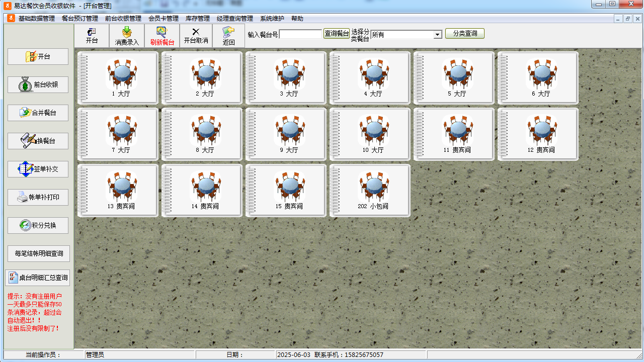The image size is (644, 362).
Task: Click the 开台 toolbar icon
Action: click(x=92, y=36)
